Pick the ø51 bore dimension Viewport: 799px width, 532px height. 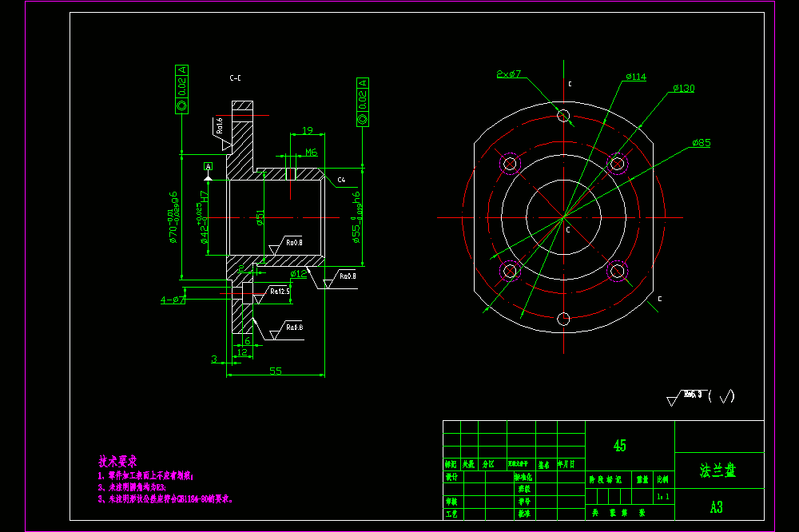[x=260, y=217]
